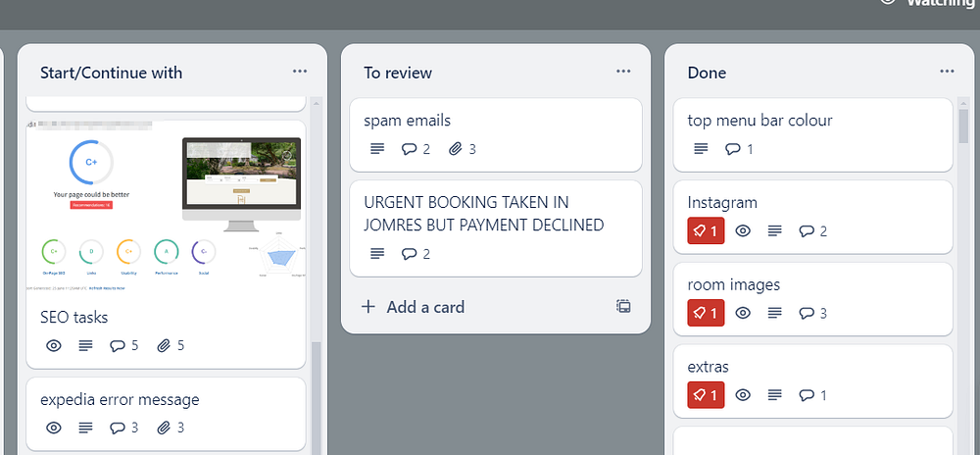Viewport: 980px width, 455px height.
Task: Click the comments icon on Instagram card
Action: tap(807, 231)
